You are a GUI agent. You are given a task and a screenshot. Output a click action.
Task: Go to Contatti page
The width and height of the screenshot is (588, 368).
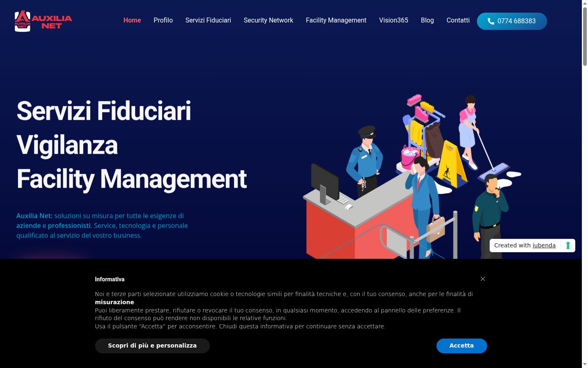coord(458,20)
